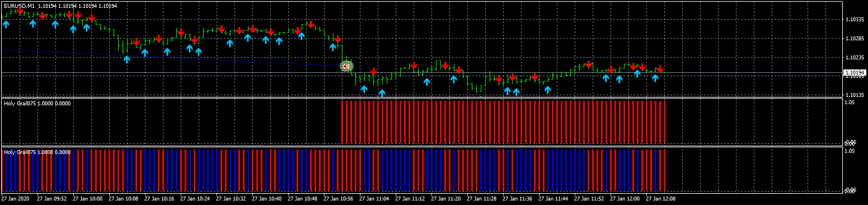Click the '27 Jan 10:56' time label
The image size is (868, 205).
tap(338, 198)
